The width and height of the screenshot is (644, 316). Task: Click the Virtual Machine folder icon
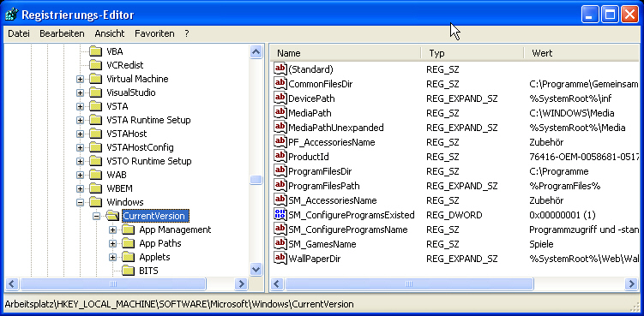[96, 79]
